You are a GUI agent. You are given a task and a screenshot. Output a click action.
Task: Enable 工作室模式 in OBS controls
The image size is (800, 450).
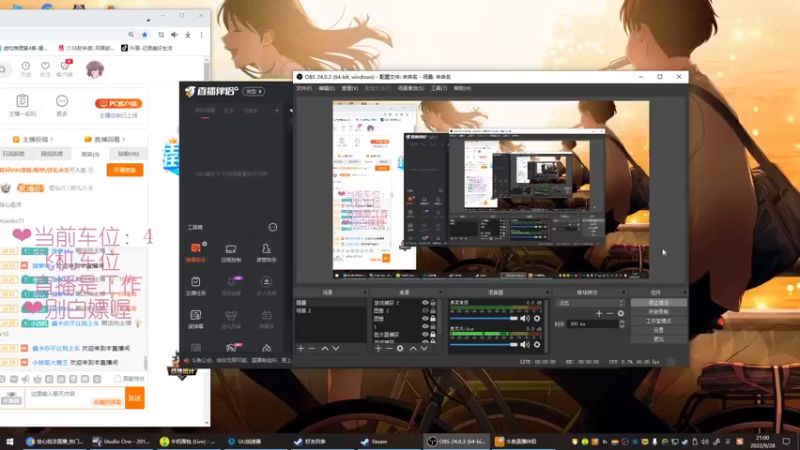click(x=659, y=321)
